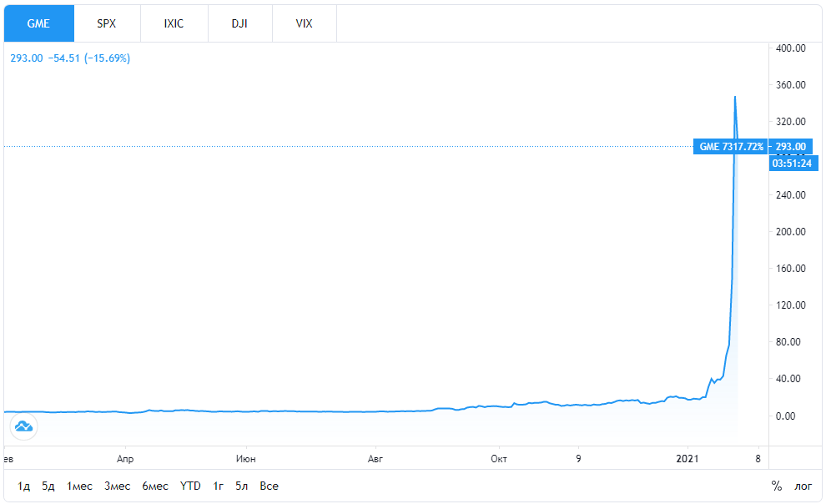This screenshot has width=826, height=504.
Task: Click the 120.00 price axis label
Action: (791, 305)
